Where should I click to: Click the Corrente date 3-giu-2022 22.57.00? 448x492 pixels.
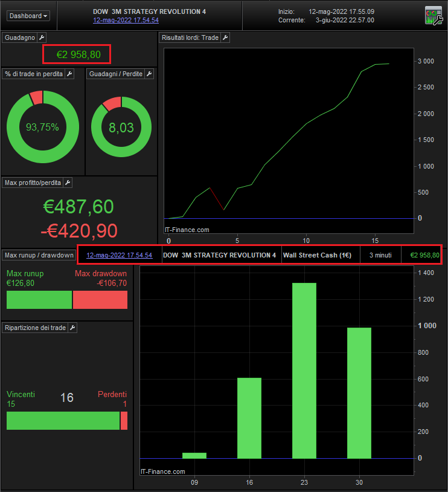[345, 20]
